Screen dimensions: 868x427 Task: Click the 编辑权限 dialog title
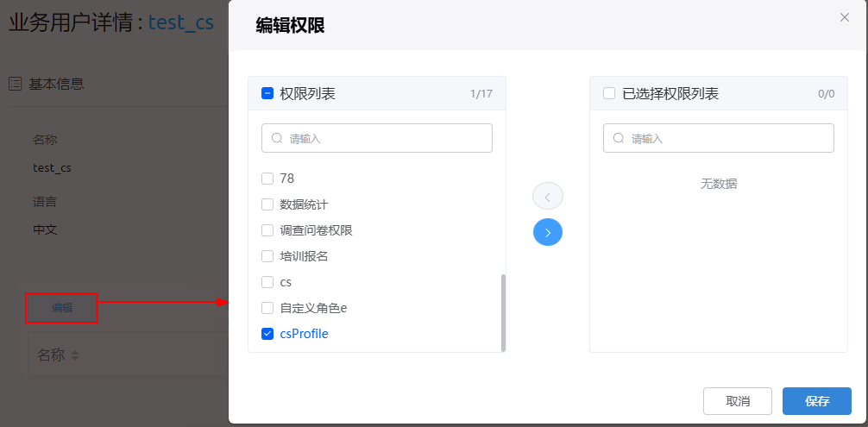point(290,25)
